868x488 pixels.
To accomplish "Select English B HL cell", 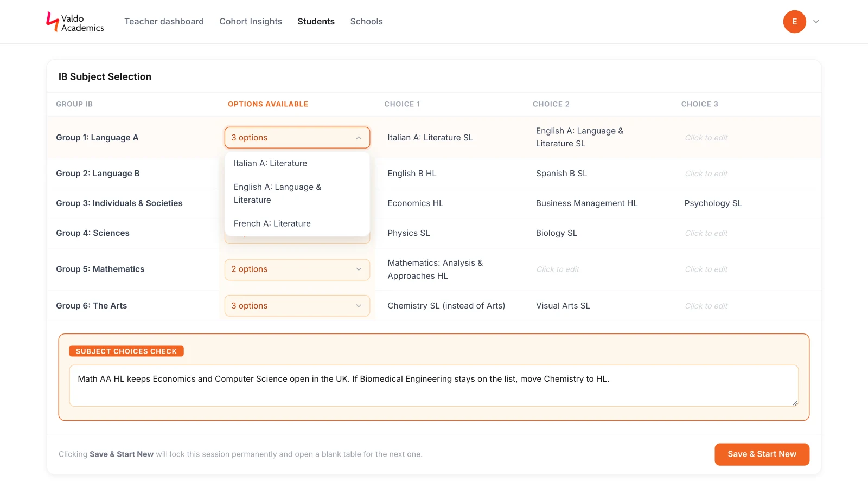I will (412, 174).
